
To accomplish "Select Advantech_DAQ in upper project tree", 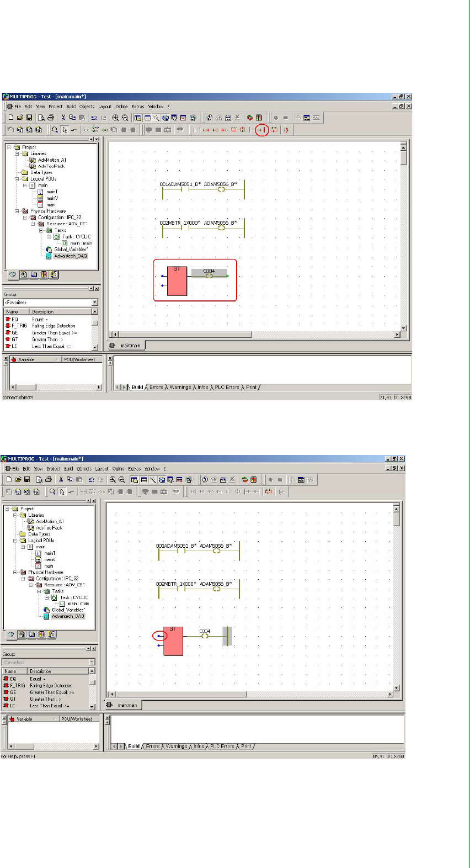I will [x=70, y=256].
